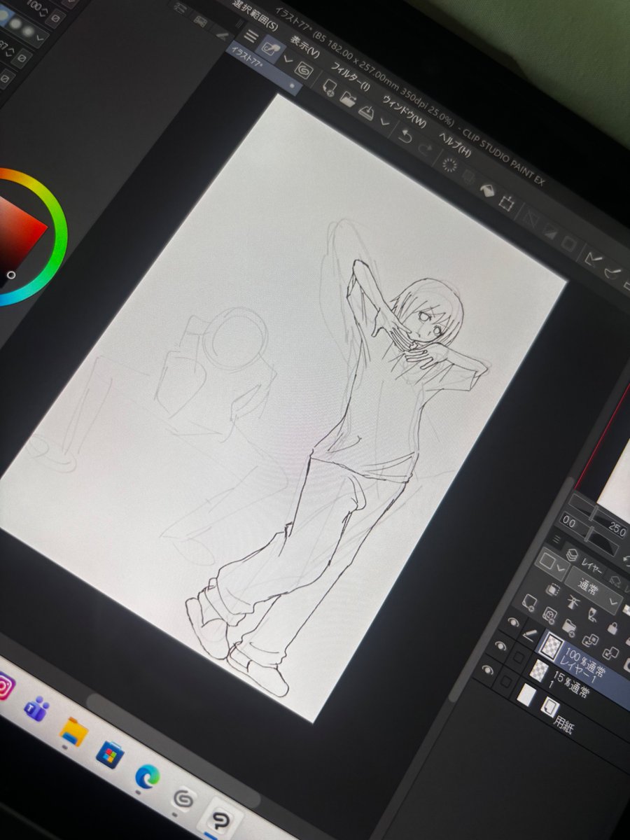Click the Scale/Rotate transform icon

coord(507,203)
